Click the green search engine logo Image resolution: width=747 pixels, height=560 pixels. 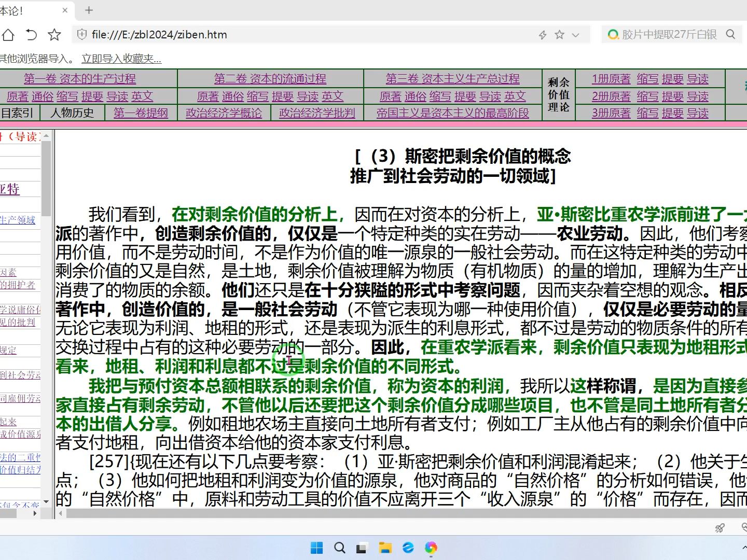point(613,35)
